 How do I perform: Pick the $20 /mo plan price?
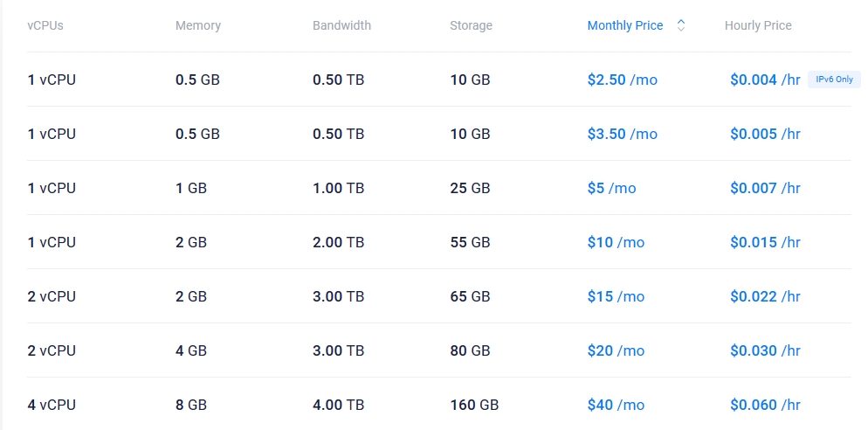(x=616, y=350)
